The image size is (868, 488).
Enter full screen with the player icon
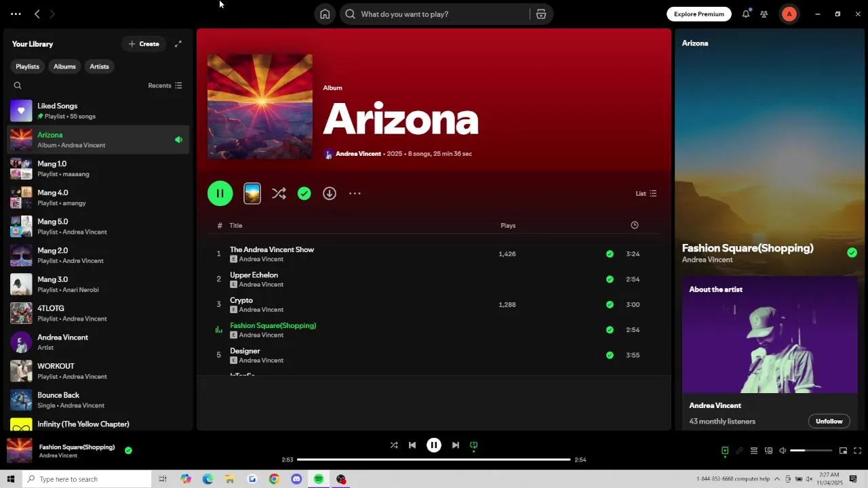point(858,451)
